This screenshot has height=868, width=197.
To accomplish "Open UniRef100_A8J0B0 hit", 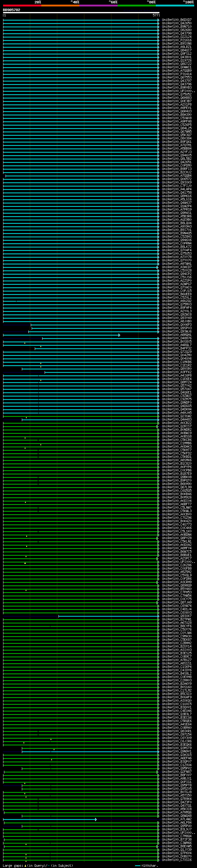I will 177,321.
